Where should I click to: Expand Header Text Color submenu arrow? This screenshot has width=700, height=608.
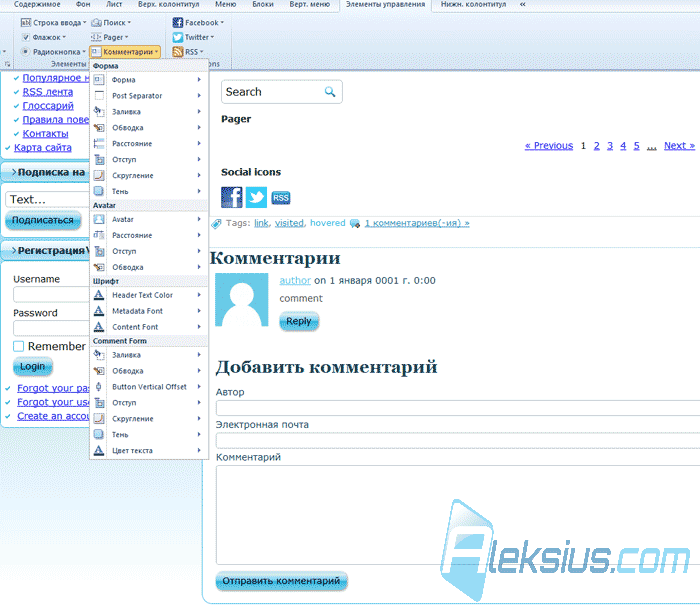coord(199,295)
